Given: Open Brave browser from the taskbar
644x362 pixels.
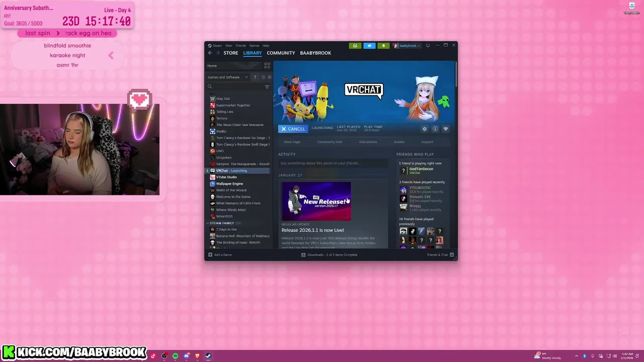Looking at the screenshot, I should coord(197,356).
